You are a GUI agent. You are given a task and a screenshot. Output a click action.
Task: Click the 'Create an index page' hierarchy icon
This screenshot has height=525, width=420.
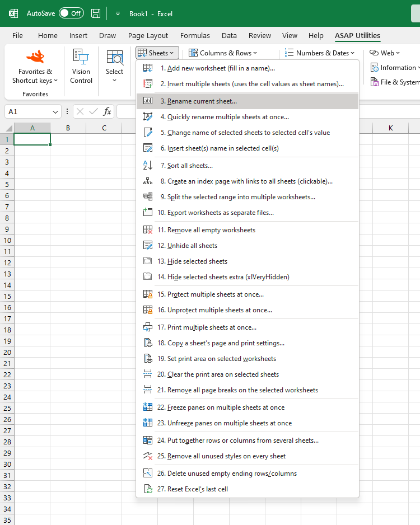(148, 181)
